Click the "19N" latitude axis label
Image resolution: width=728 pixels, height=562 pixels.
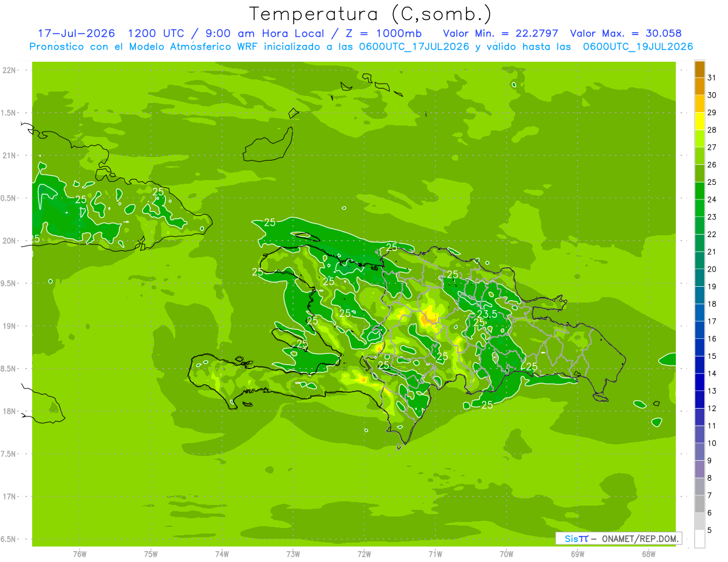tap(10, 326)
